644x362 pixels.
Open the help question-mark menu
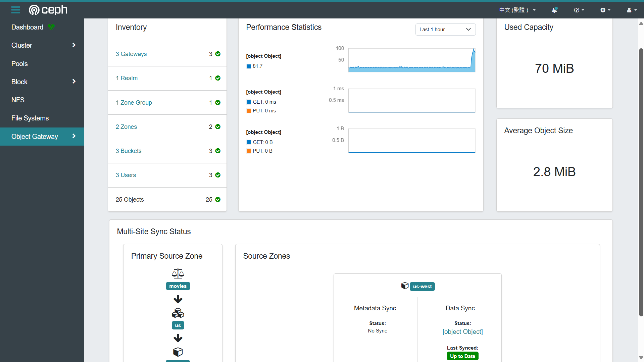[x=579, y=10]
